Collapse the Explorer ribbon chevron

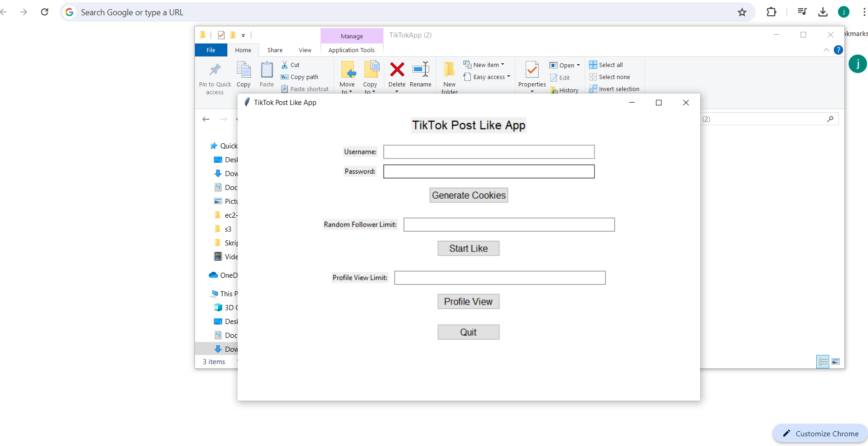[x=826, y=50]
